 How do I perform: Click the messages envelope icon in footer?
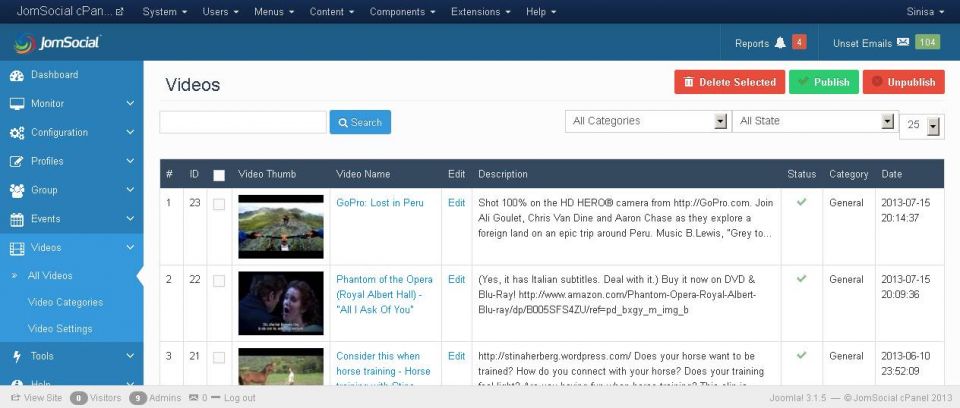(x=193, y=398)
